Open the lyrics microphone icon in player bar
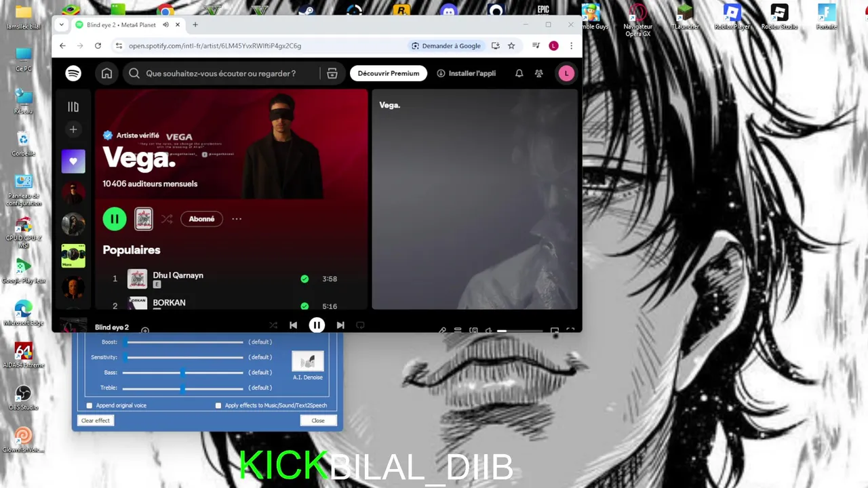Viewport: 868px width, 488px height. point(442,330)
